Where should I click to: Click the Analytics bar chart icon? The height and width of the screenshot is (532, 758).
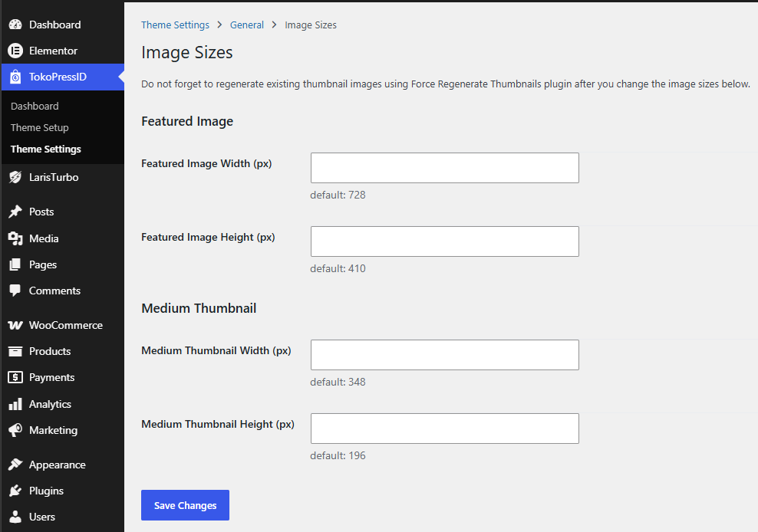pyautogui.click(x=15, y=404)
